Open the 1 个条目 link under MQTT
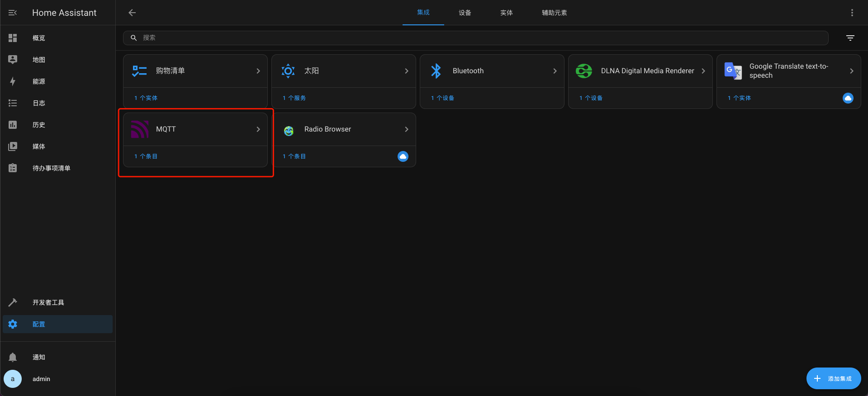The height and width of the screenshot is (396, 868). point(146,156)
